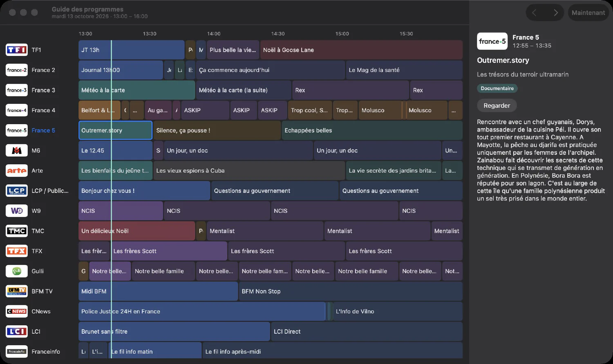Image resolution: width=613 pixels, height=364 pixels.
Task: Select the W9 channel logo
Action: [17, 211]
